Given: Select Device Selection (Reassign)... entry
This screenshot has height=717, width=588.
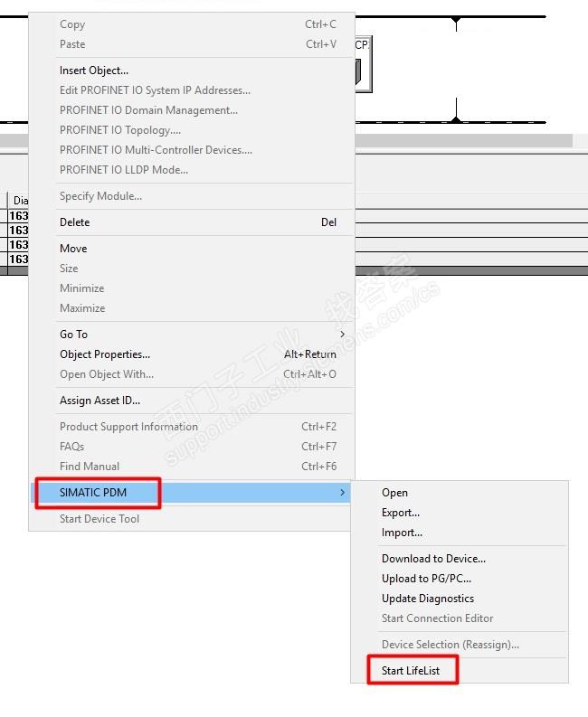Looking at the screenshot, I should tap(460, 645).
